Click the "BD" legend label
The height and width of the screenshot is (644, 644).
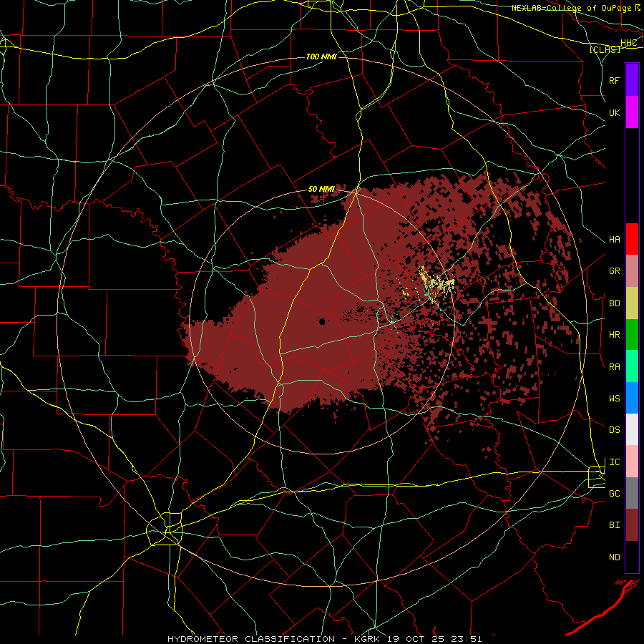(x=614, y=303)
